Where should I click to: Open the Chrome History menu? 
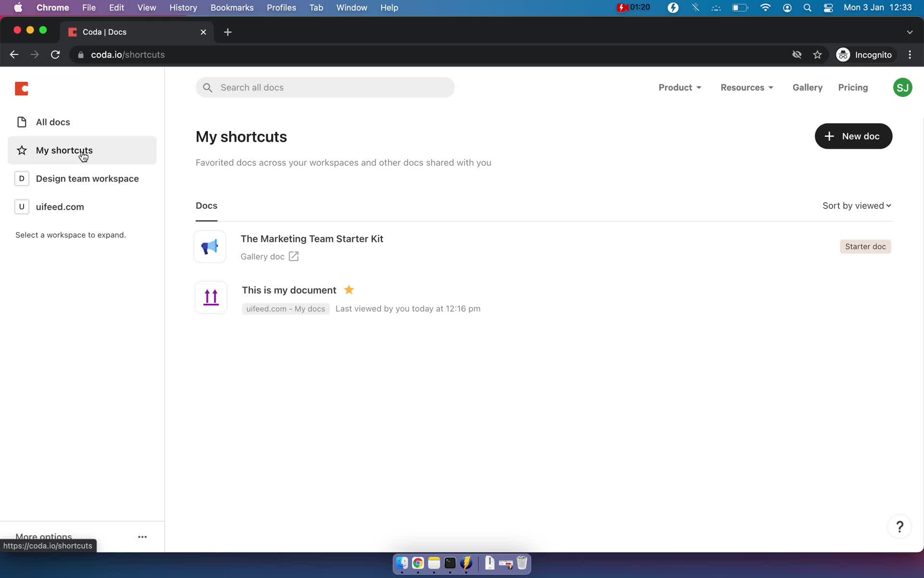183,8
